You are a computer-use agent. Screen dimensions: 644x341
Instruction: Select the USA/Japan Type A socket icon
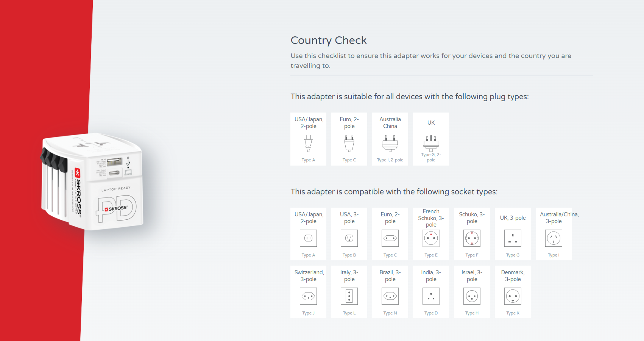pos(308,238)
